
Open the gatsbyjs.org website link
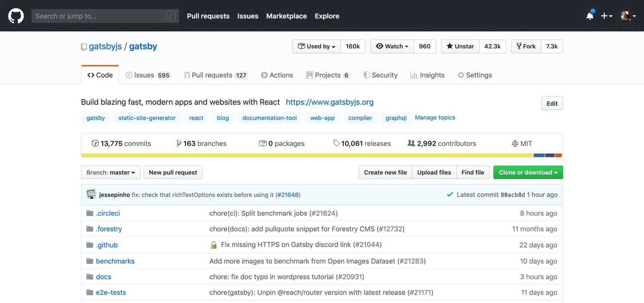(x=330, y=102)
